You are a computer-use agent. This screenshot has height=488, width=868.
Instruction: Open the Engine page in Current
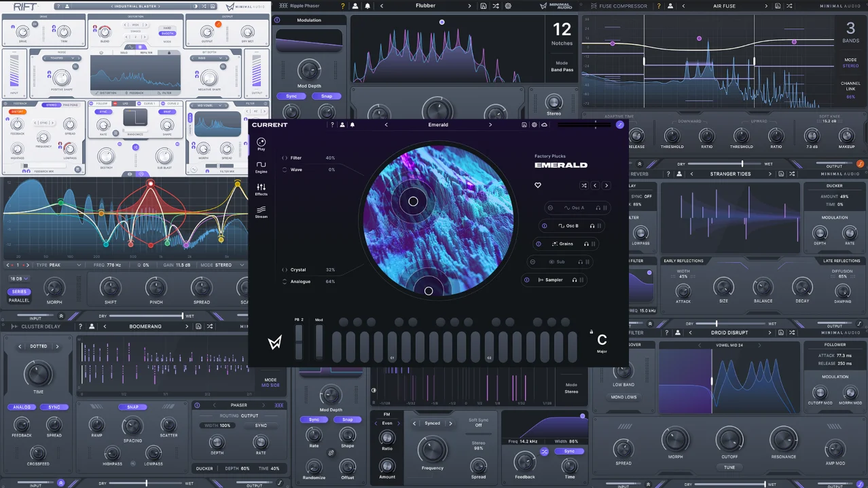point(261,167)
